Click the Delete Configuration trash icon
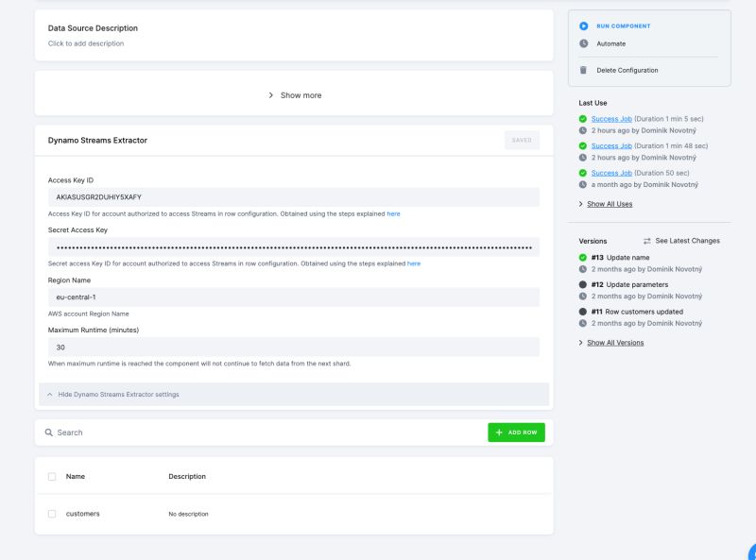Viewport: 756px width, 560px height. 583,70
